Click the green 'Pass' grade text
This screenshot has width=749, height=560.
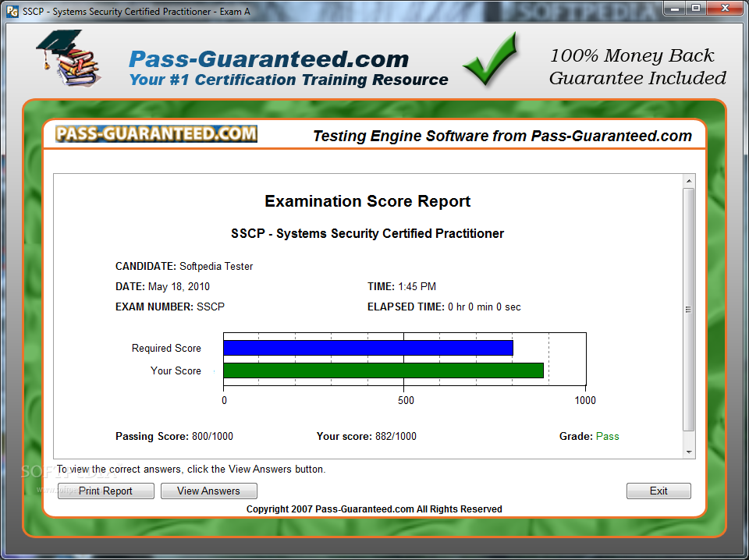pyautogui.click(x=607, y=436)
